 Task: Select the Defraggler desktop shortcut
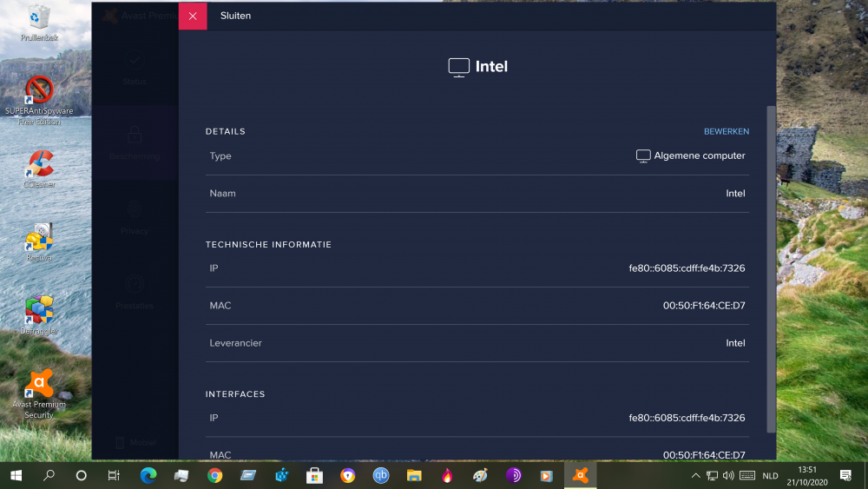39,315
